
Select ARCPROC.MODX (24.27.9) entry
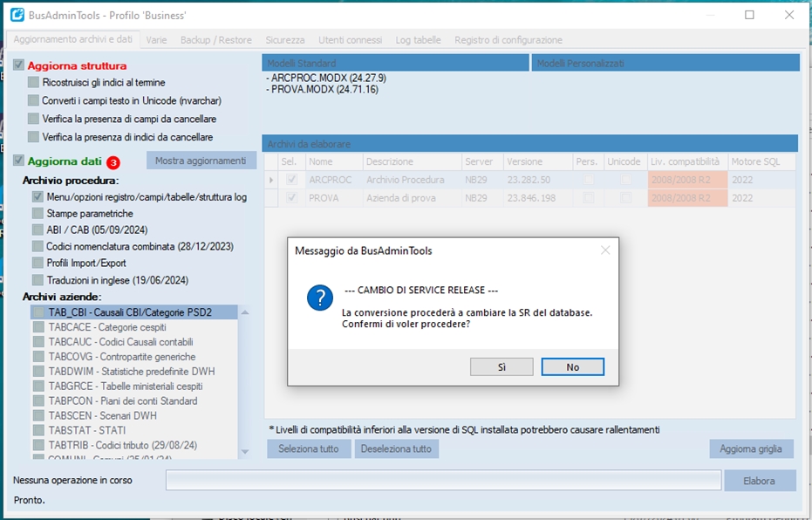326,79
